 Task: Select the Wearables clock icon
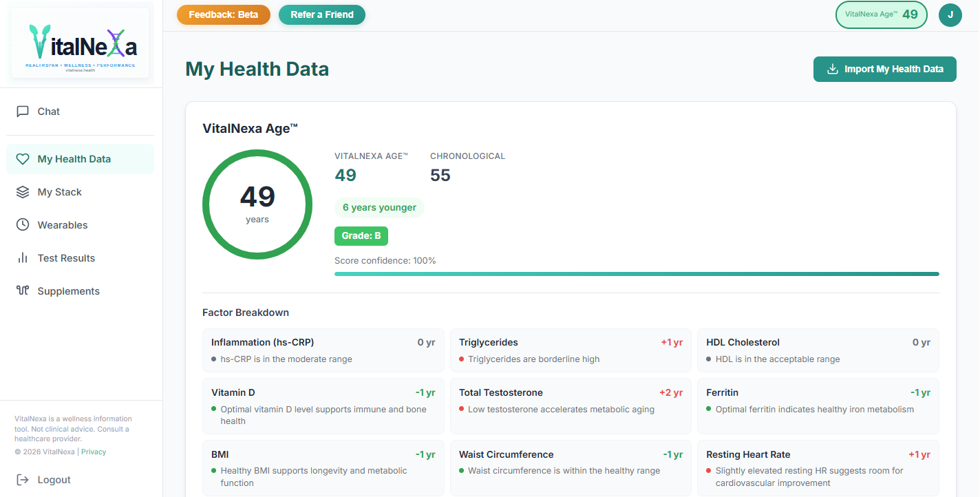point(23,224)
